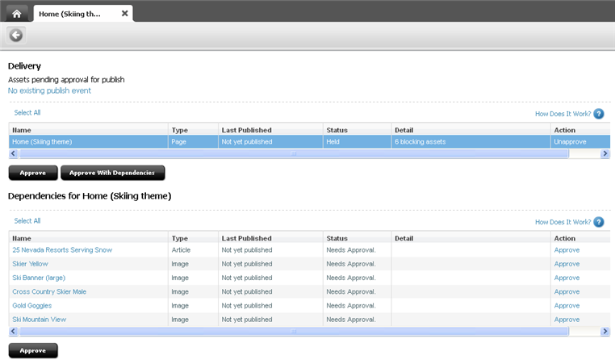Approve the Ski Banner (large) image
Screen dimensions: 615x364
567,278
